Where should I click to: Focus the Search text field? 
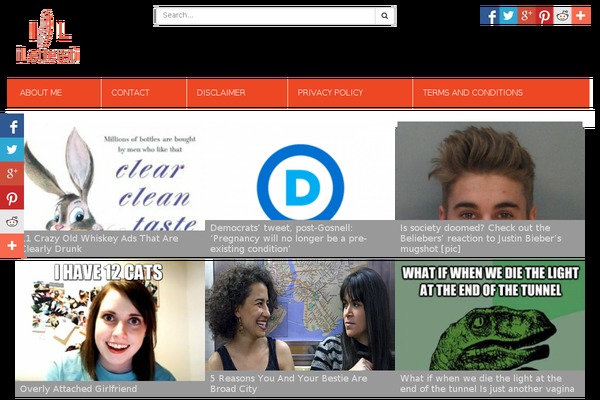(x=266, y=16)
